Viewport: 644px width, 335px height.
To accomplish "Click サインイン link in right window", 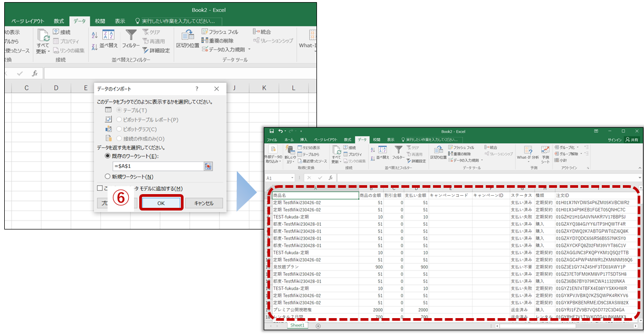I will coord(614,140).
